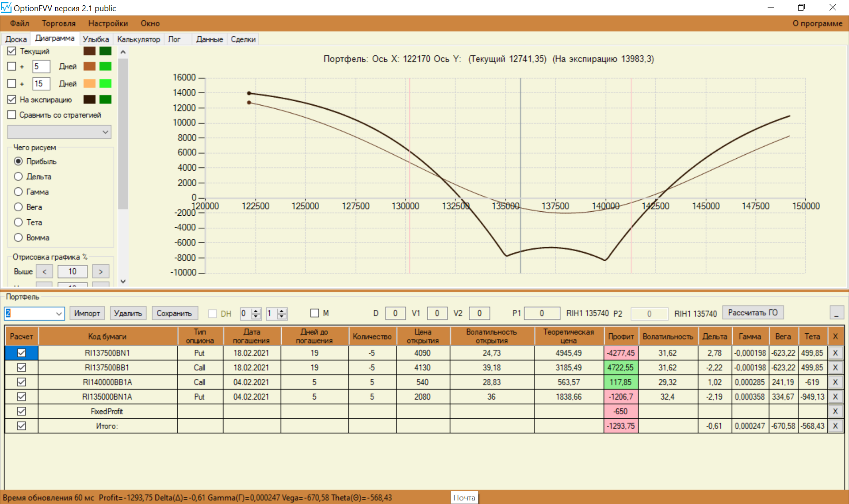Click the Рассчитать ГО button
Image resolution: width=849 pixels, height=504 pixels.
753,313
